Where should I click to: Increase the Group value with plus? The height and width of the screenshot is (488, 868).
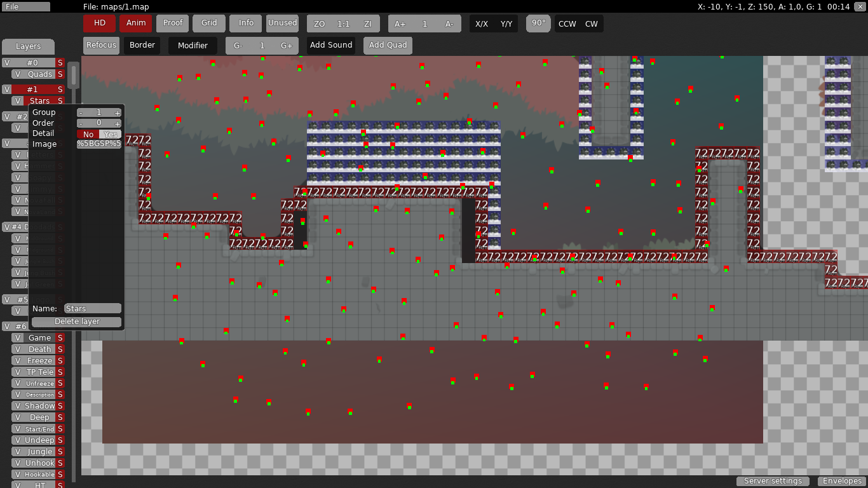click(x=118, y=112)
